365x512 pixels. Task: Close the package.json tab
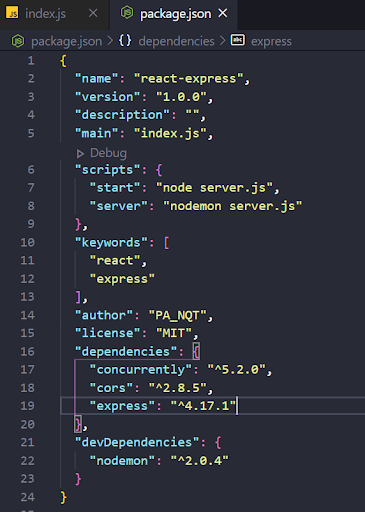[x=223, y=13]
